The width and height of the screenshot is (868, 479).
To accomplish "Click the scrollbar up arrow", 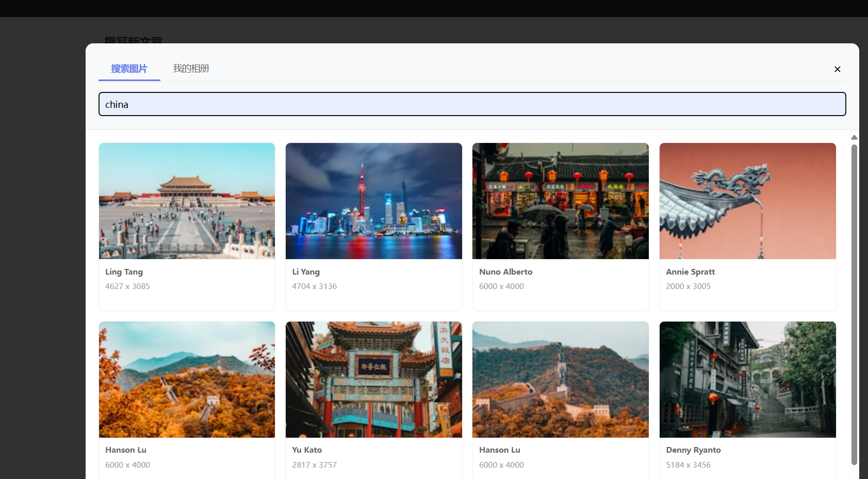I will tap(854, 137).
